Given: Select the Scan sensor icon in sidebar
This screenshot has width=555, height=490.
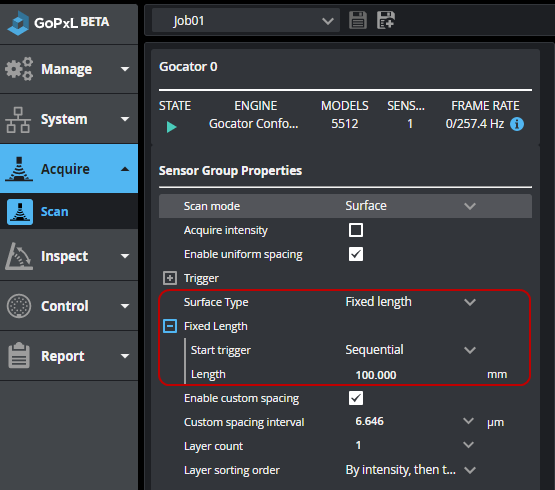Looking at the screenshot, I should (x=20, y=212).
